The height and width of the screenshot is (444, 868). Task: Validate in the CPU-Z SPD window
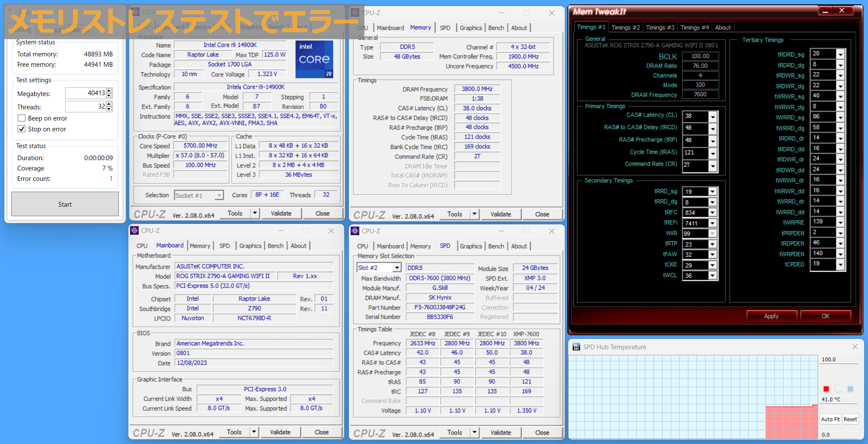pyautogui.click(x=501, y=432)
